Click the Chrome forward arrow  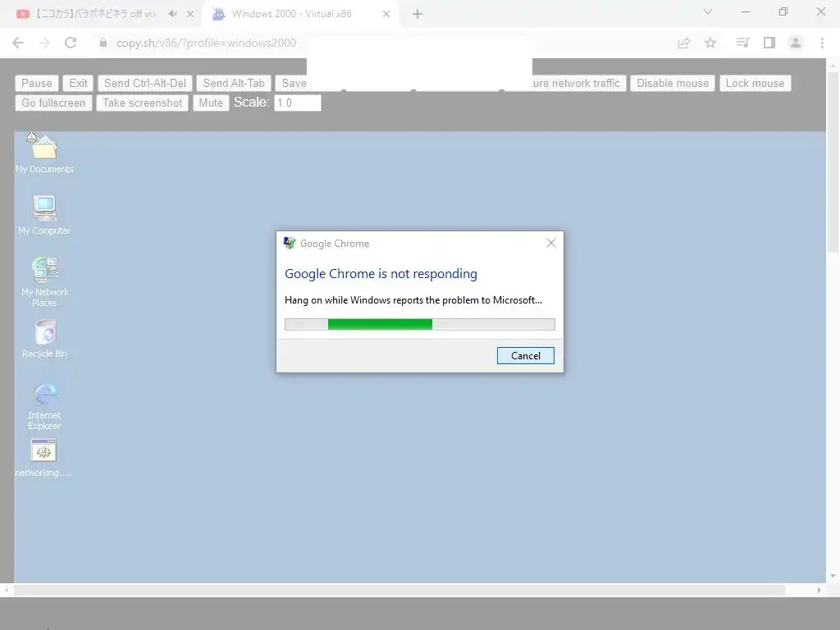click(44, 43)
